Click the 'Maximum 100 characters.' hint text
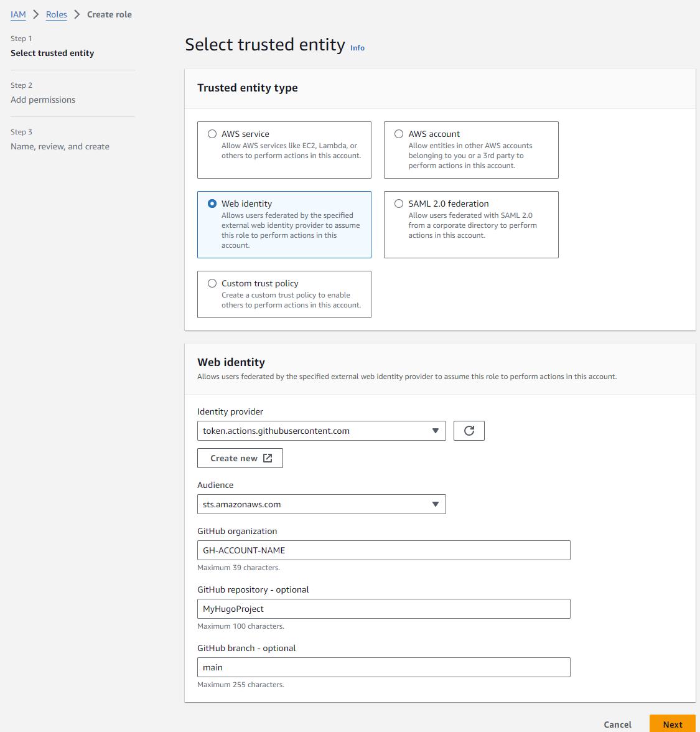This screenshot has width=700, height=732. (x=241, y=626)
